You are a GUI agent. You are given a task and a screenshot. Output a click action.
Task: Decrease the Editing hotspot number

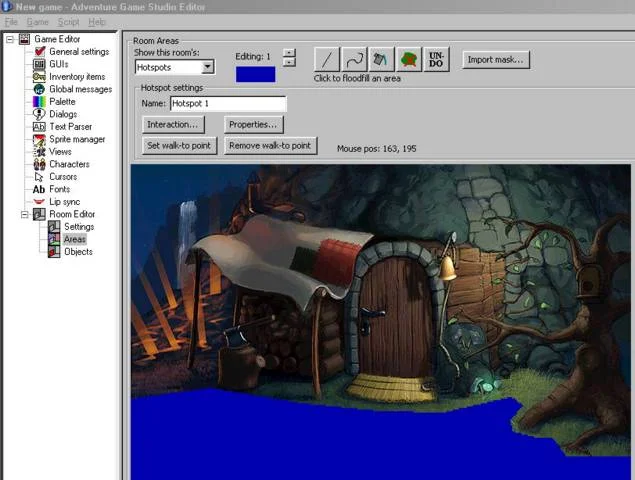pyautogui.click(x=289, y=62)
